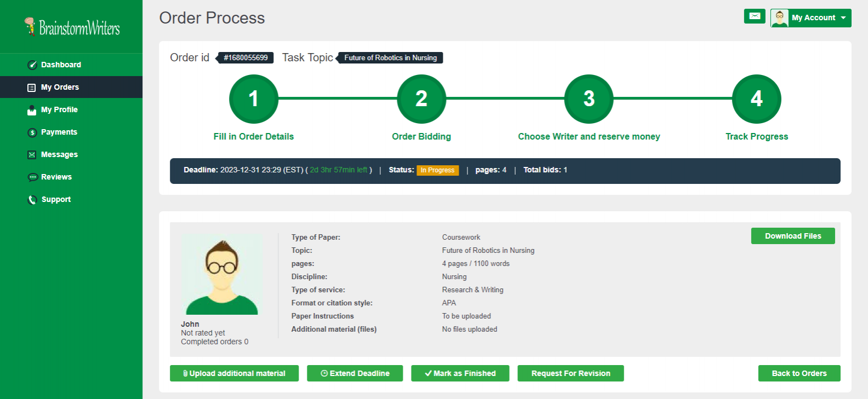Screen dimensions: 868x399
Task: Click the Reviews speech bubble icon
Action: pos(32,177)
